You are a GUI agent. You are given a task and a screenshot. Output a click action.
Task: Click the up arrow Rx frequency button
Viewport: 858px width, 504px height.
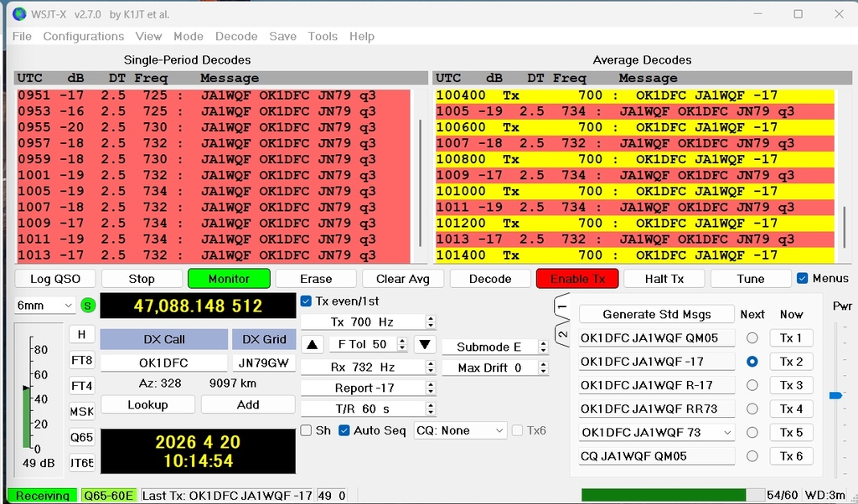313,344
